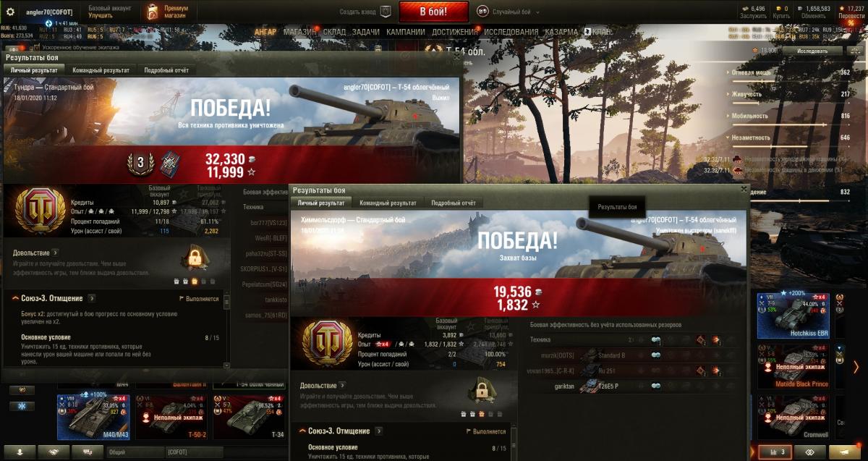Screen dimensions: 868x461
Task: Click the handshake referral icon in bottom bar
Action: click(54, 452)
